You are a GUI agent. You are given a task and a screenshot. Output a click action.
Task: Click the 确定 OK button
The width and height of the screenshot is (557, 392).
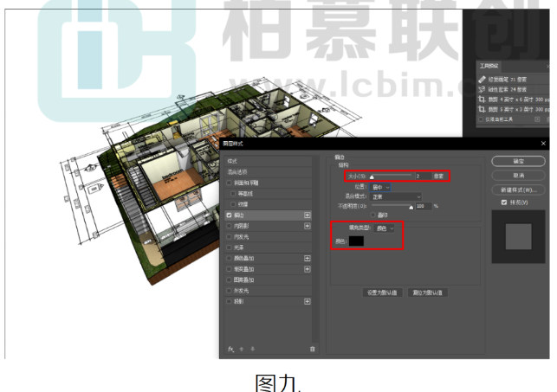pyautogui.click(x=518, y=162)
